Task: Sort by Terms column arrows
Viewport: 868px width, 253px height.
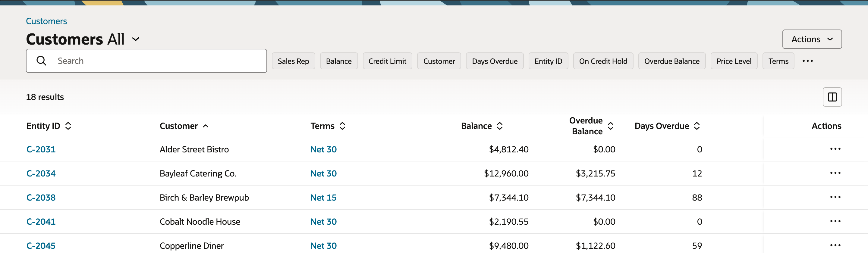Action: pos(342,126)
